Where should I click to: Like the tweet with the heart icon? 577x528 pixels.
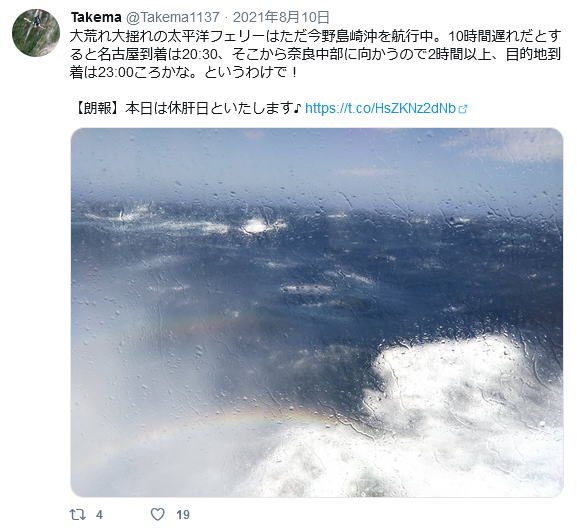click(158, 514)
